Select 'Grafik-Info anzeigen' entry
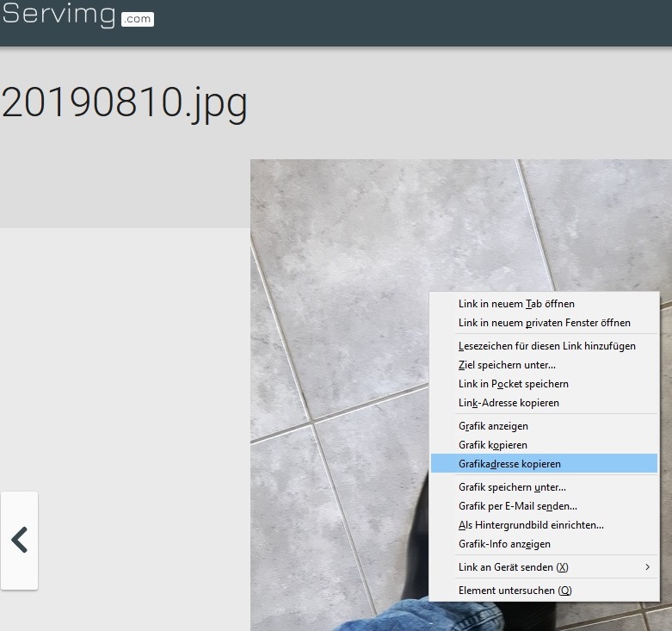672x631 pixels. [x=544, y=543]
